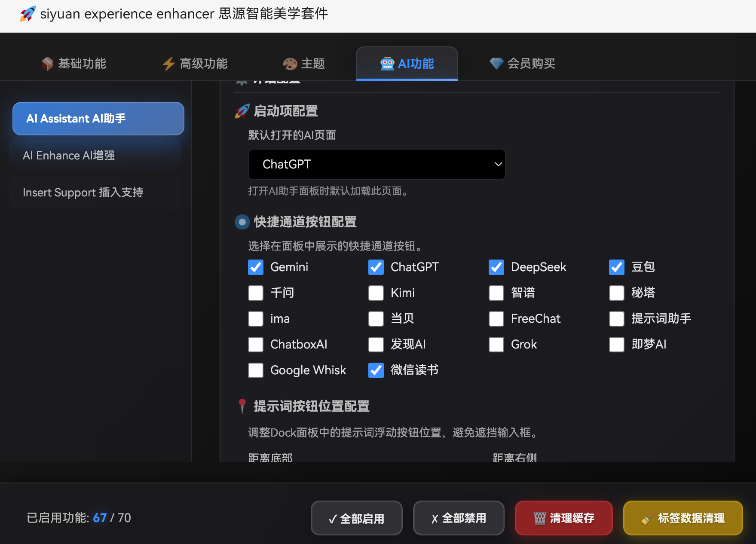Screen dimensions: 756x544
Task: Enable the 智谱 checkbox
Action: (x=496, y=293)
